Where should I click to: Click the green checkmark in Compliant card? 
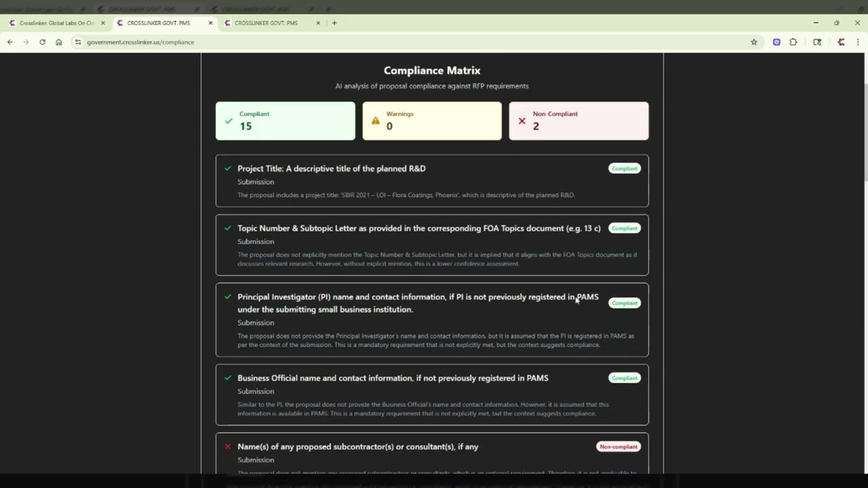pos(229,121)
